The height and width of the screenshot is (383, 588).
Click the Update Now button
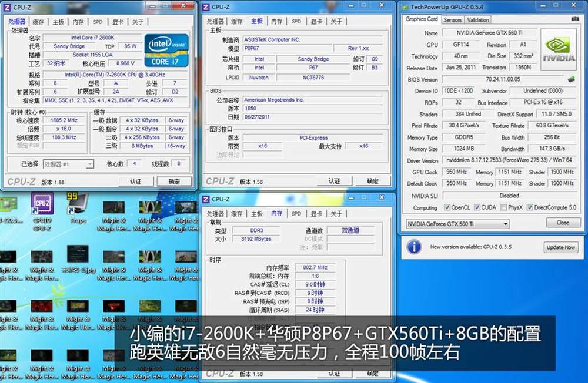(x=560, y=247)
